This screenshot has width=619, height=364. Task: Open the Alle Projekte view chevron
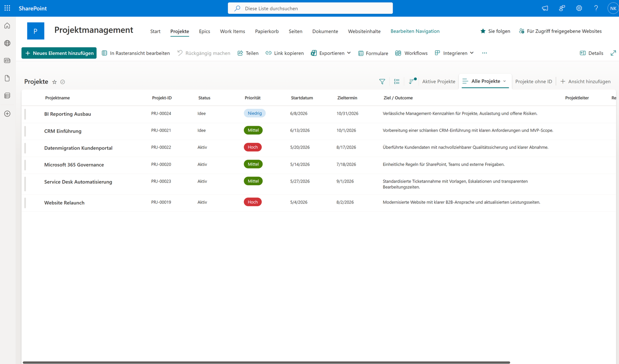pos(504,81)
